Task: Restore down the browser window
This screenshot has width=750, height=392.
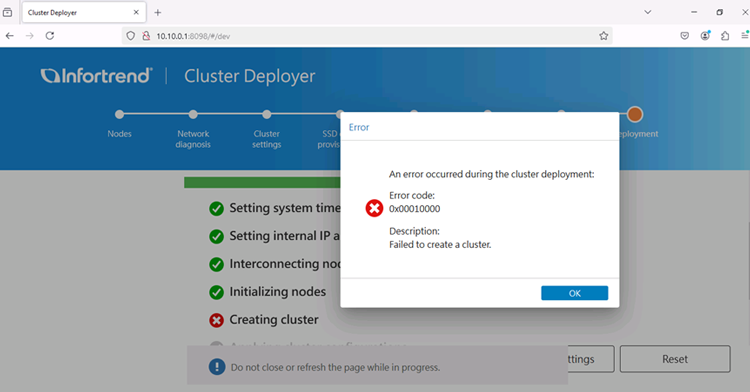Action: coord(719,12)
